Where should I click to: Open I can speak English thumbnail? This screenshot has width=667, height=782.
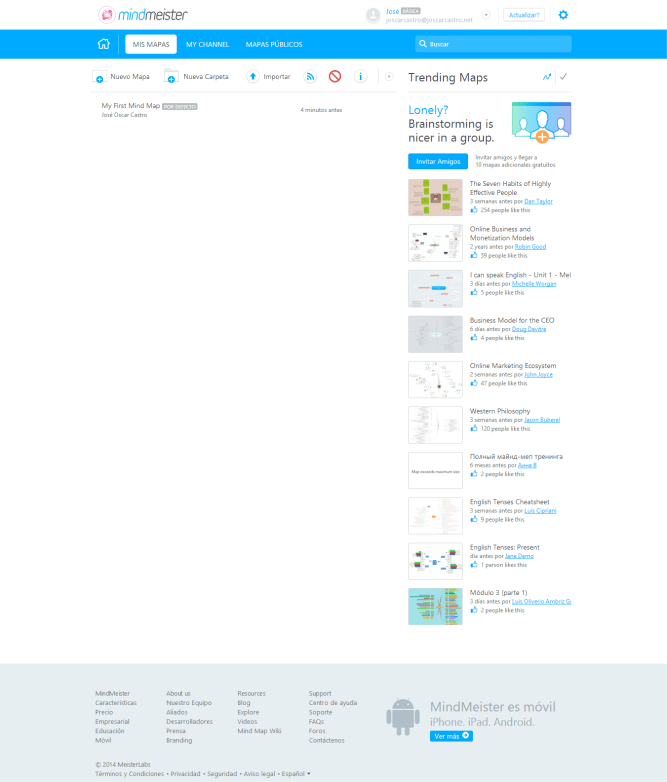pos(435,288)
